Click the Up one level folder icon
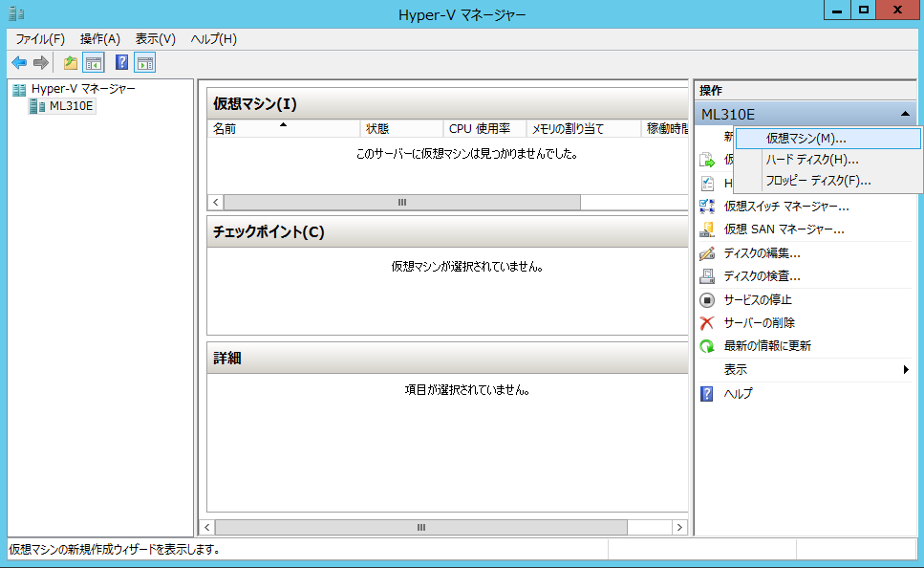Image resolution: width=924 pixels, height=568 pixels. (x=70, y=63)
